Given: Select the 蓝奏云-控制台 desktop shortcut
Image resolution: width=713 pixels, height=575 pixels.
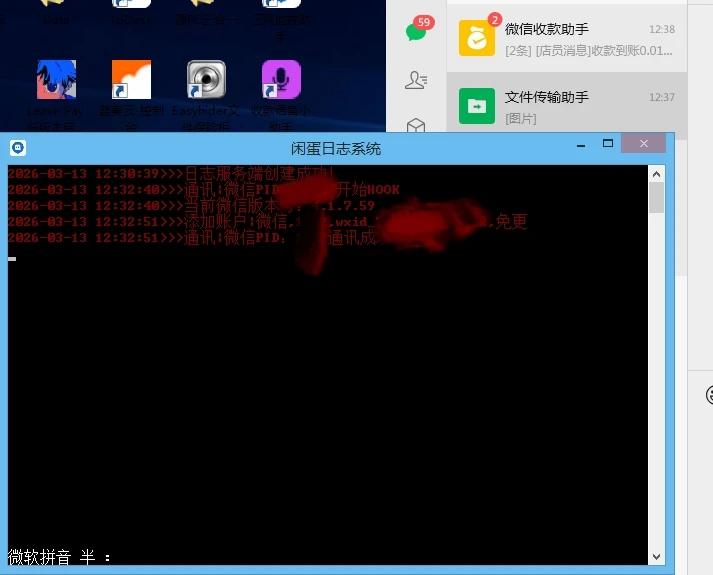Looking at the screenshot, I should point(131,80).
